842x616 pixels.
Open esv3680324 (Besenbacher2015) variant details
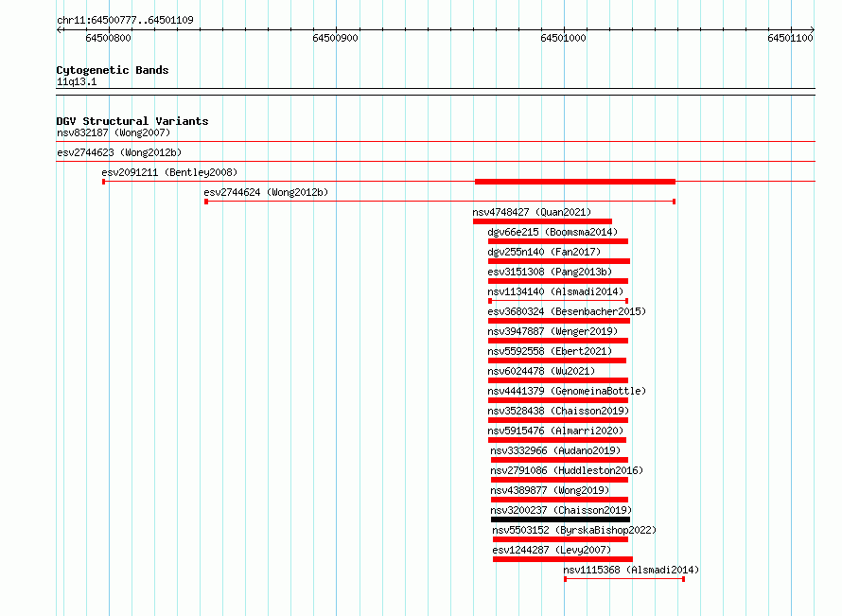click(567, 311)
